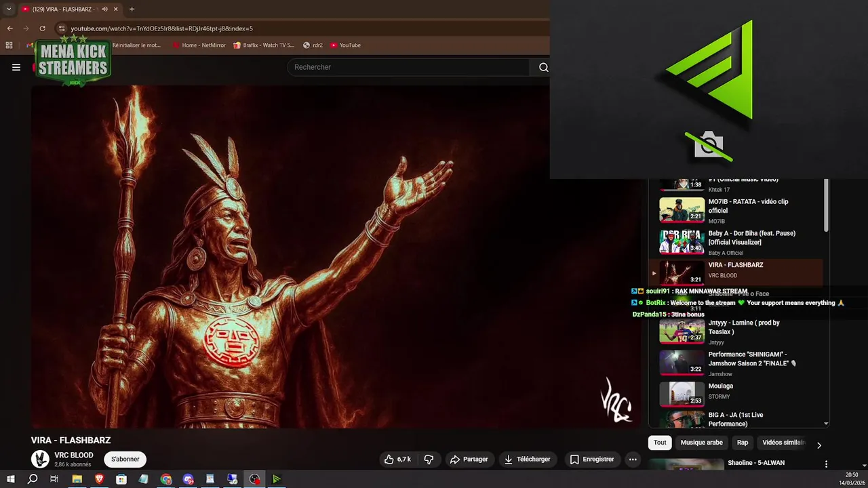
Task: Click the playlist panel scrollbar thumb
Action: pyautogui.click(x=825, y=205)
